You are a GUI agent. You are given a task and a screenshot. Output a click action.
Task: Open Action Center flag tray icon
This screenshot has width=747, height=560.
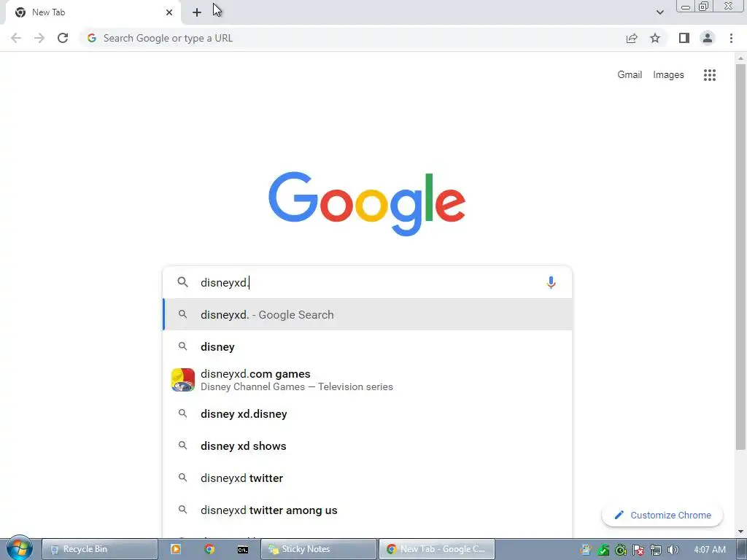[x=638, y=550]
